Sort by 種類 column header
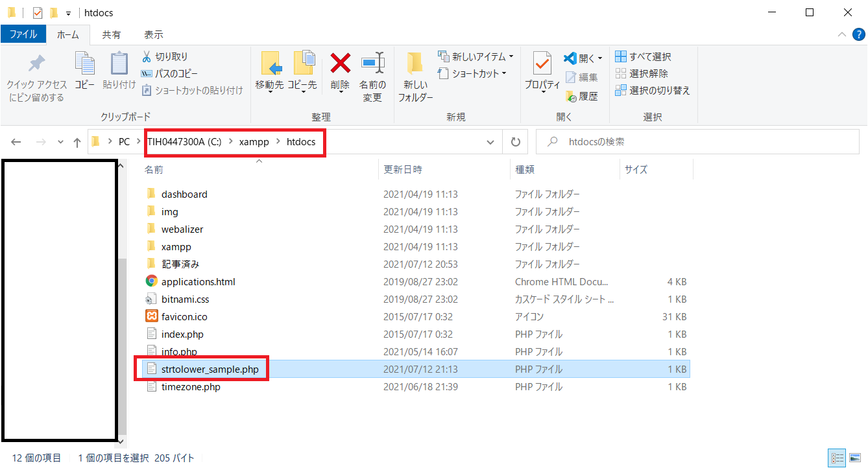This screenshot has width=868, height=468. click(564, 169)
